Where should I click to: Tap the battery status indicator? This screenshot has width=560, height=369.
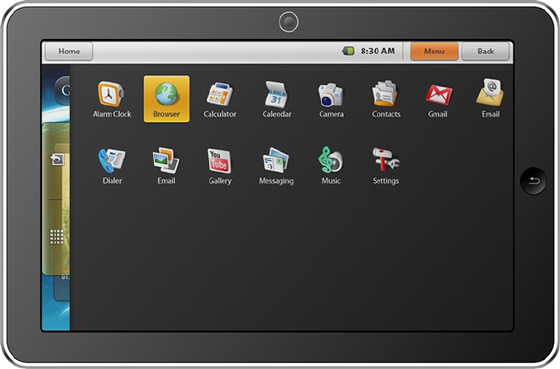(x=348, y=51)
